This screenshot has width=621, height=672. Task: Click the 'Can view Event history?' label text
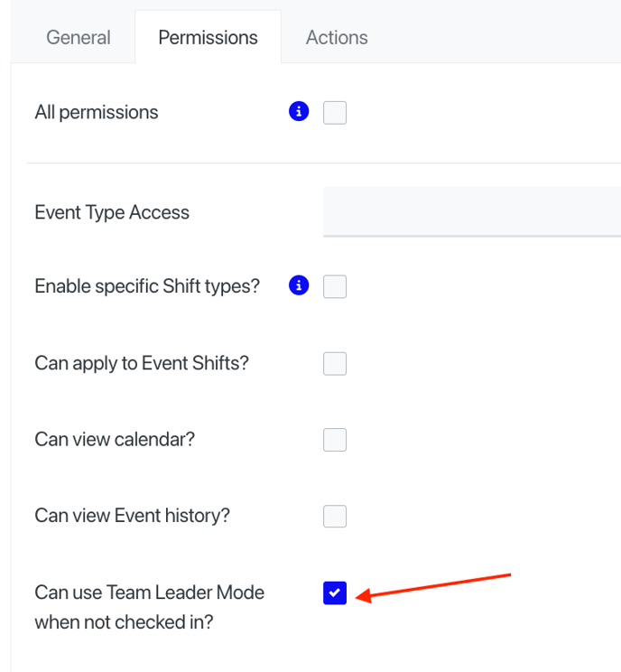click(133, 516)
